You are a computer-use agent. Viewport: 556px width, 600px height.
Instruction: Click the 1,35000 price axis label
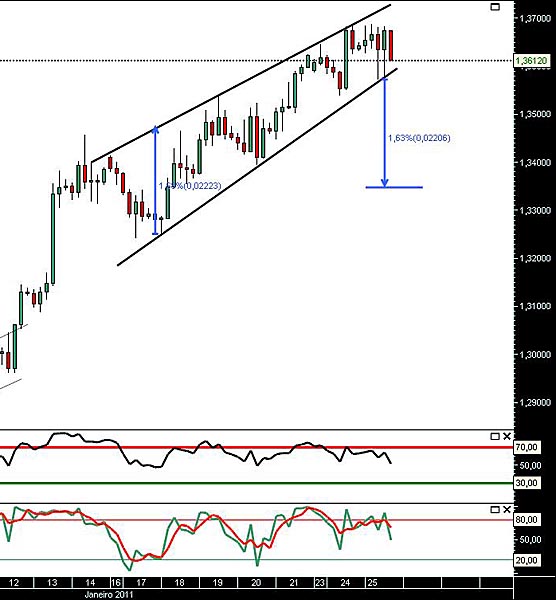pyautogui.click(x=536, y=114)
